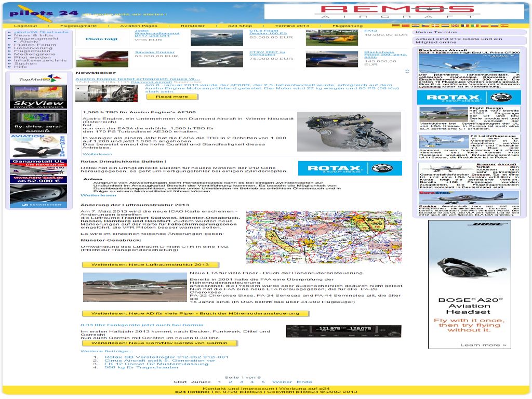Click Weiterlesen: Neue AD für viele Piper button

[x=195, y=313]
